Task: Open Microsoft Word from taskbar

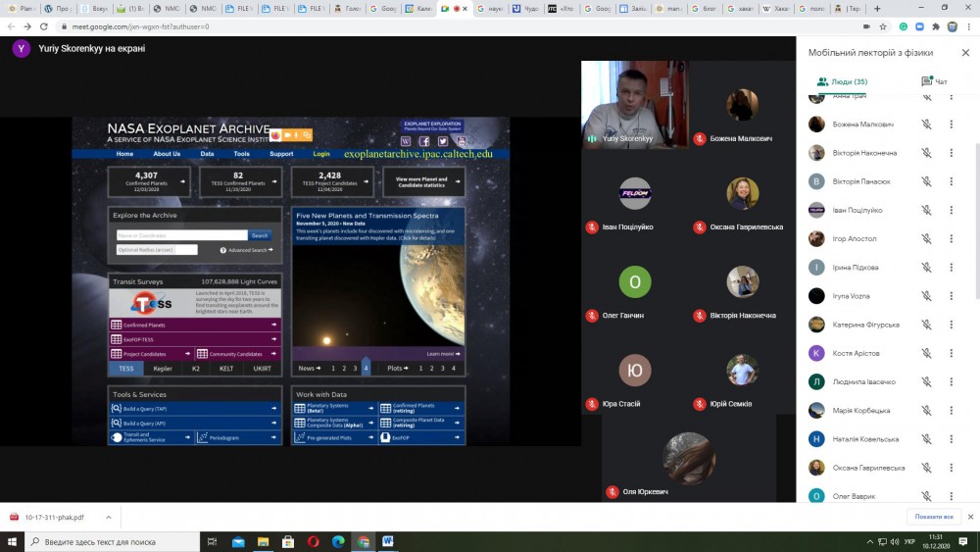Action: tap(387, 541)
